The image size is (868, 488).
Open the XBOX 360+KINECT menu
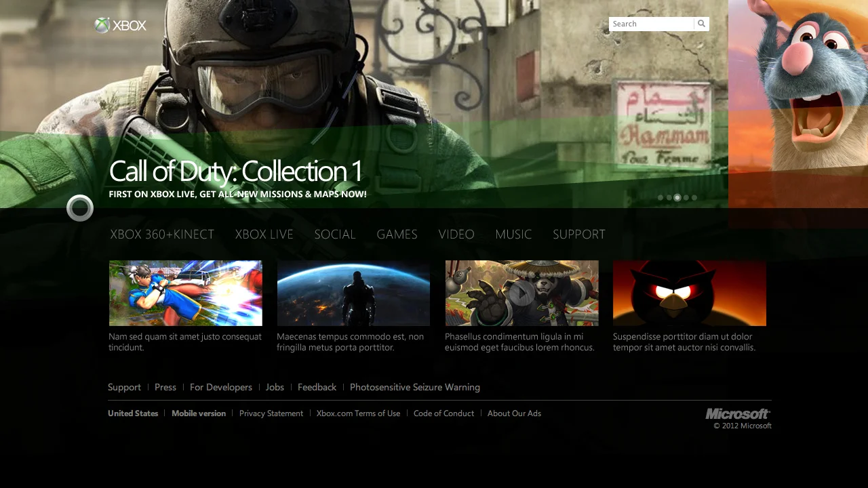click(x=162, y=235)
